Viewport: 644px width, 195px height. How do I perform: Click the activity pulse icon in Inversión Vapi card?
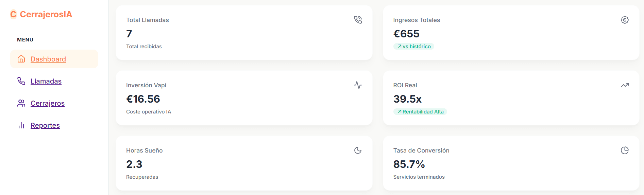click(358, 85)
